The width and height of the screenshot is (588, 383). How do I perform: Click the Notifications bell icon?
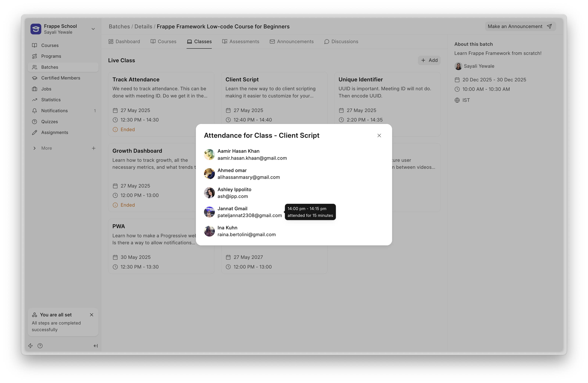click(x=35, y=111)
